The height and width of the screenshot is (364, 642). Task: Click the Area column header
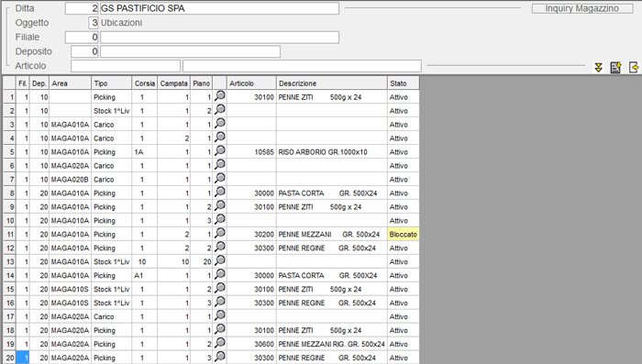[70, 83]
